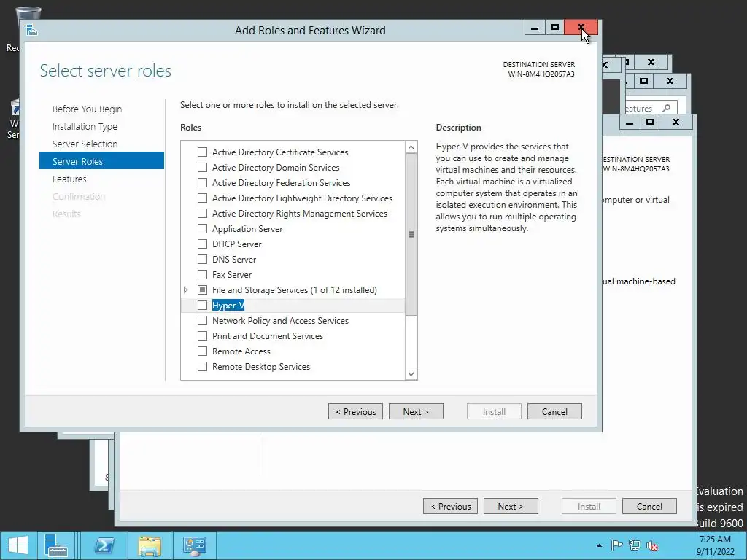Enable the DHCP Server role checkbox
Viewport: 747px width, 560px height.
pyautogui.click(x=203, y=244)
